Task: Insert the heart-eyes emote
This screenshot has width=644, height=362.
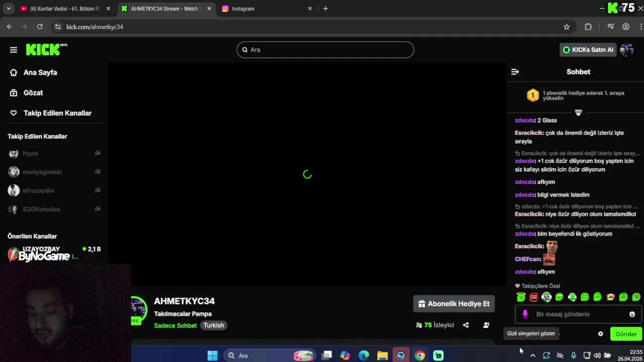Action: tap(636, 297)
